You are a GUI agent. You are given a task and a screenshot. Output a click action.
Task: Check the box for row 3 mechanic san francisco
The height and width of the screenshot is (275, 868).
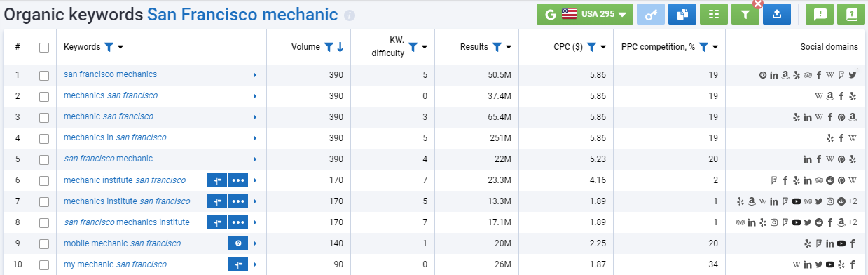pyautogui.click(x=44, y=117)
